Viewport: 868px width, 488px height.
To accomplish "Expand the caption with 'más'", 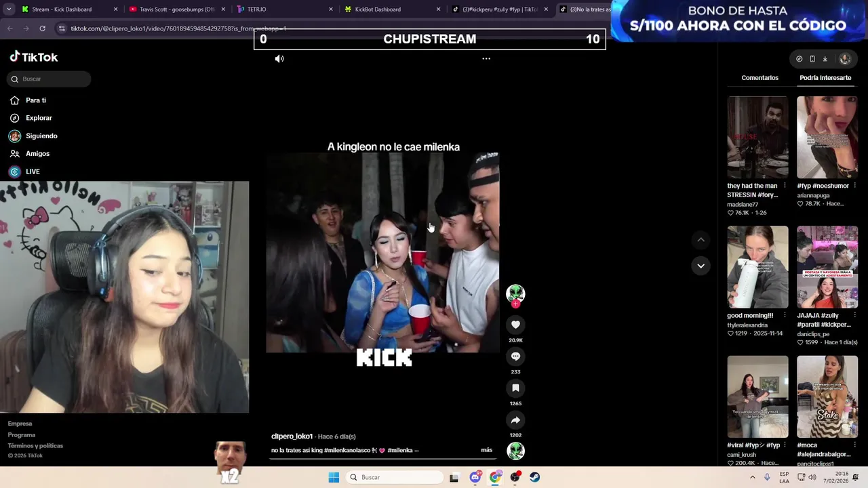I will point(486,450).
